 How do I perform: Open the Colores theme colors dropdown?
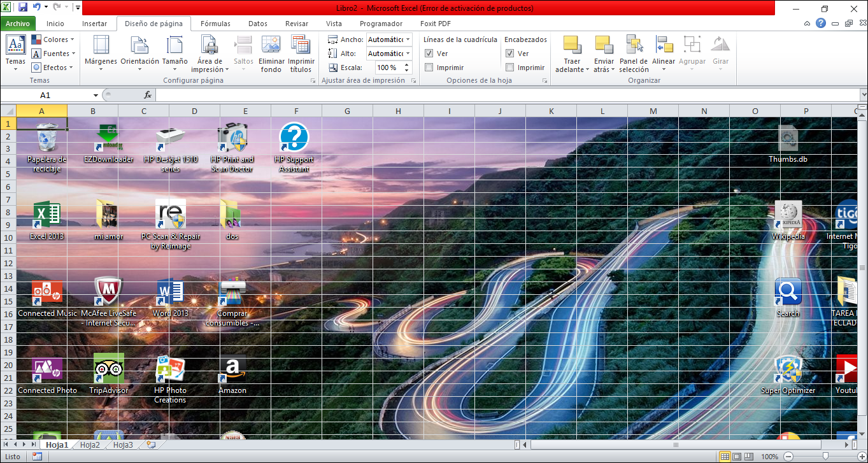[x=52, y=39]
